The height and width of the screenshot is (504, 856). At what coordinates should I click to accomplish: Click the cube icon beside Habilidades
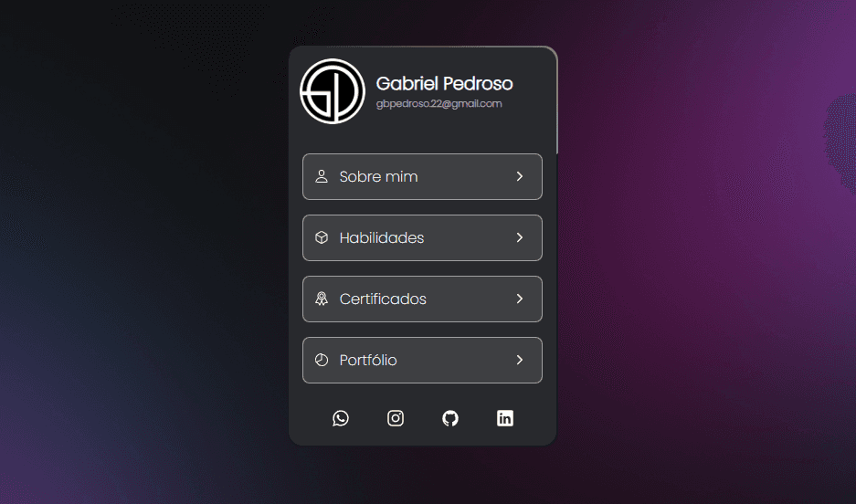[322, 237]
